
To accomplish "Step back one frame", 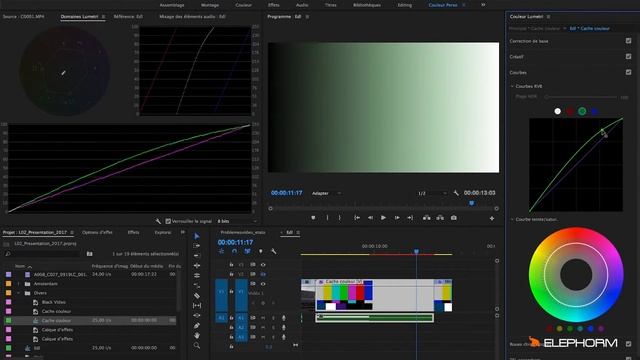I will [370, 218].
